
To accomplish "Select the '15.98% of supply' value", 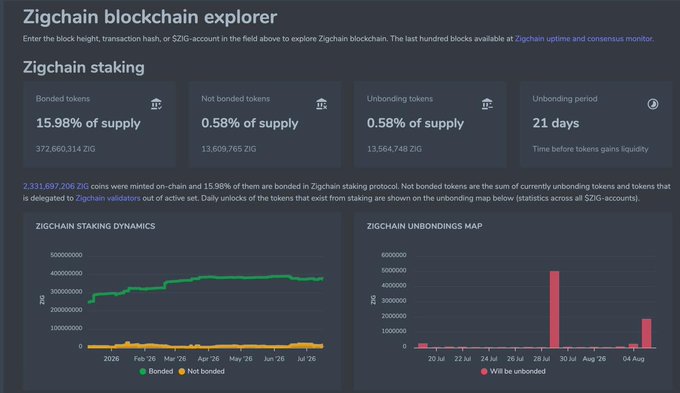I will [x=88, y=123].
